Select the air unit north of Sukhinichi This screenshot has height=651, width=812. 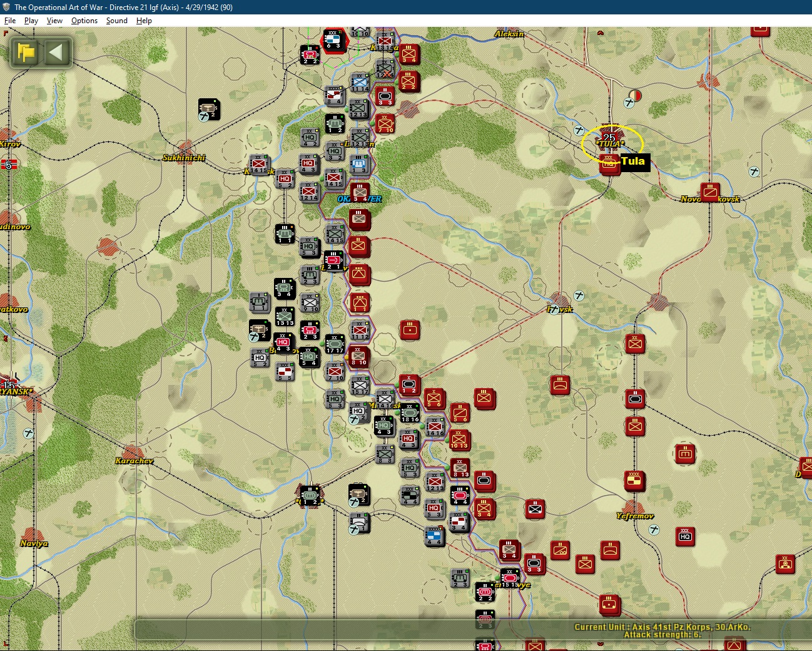pyautogui.click(x=208, y=109)
